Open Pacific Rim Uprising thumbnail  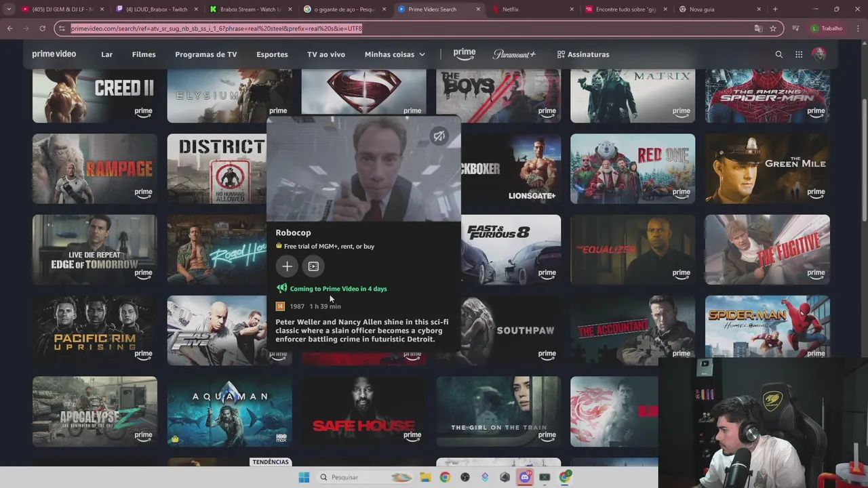click(94, 330)
